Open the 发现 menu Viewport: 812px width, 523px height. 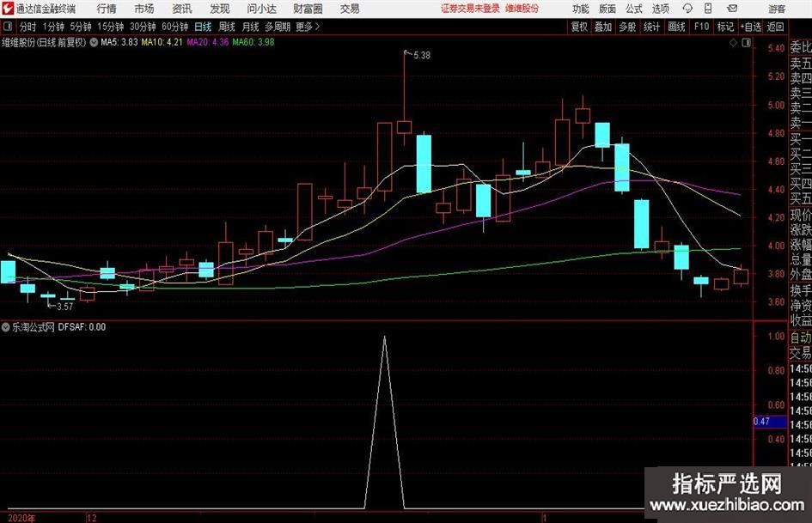(x=220, y=9)
